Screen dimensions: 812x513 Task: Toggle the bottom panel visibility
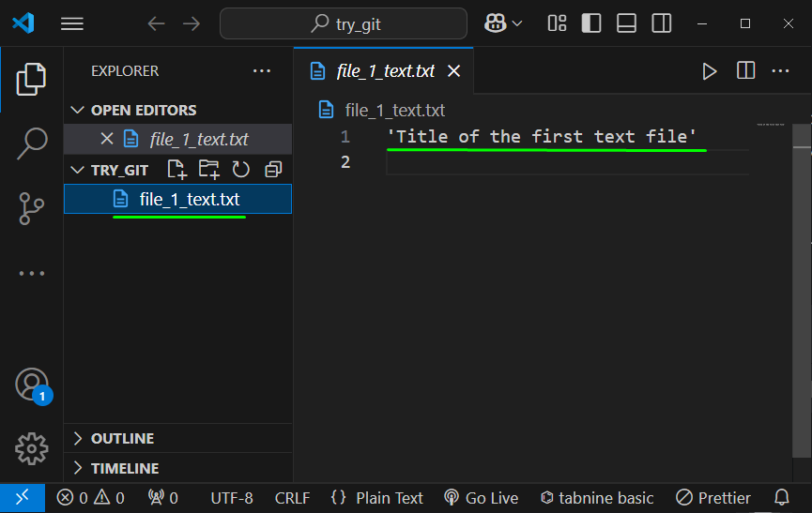(626, 23)
